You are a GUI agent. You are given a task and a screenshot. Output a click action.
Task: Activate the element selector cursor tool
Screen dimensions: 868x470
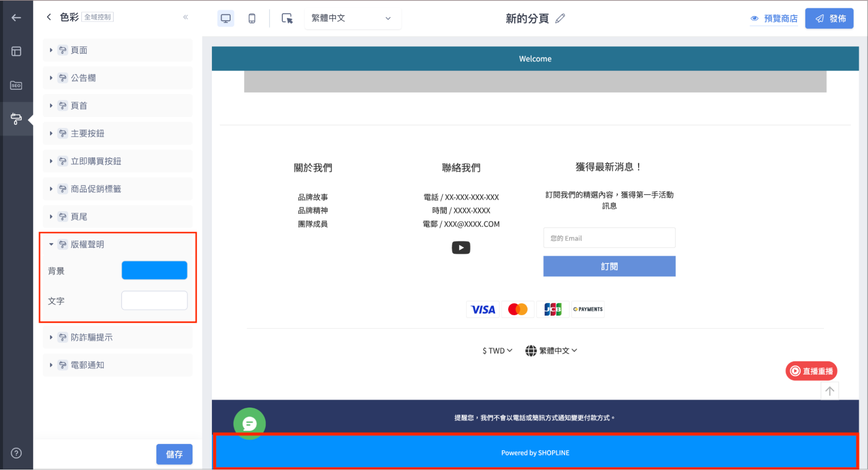pyautogui.click(x=287, y=18)
